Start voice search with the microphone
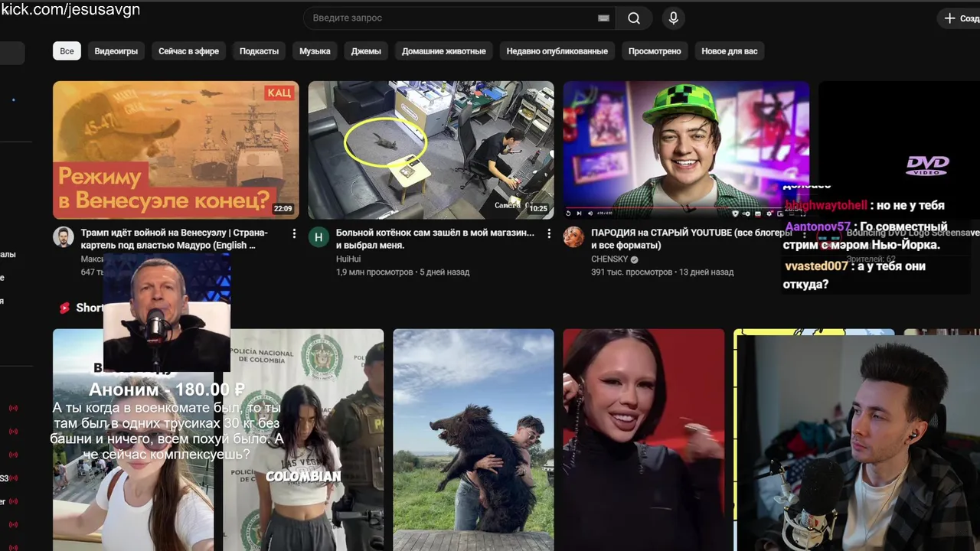The image size is (980, 551). coord(674,18)
